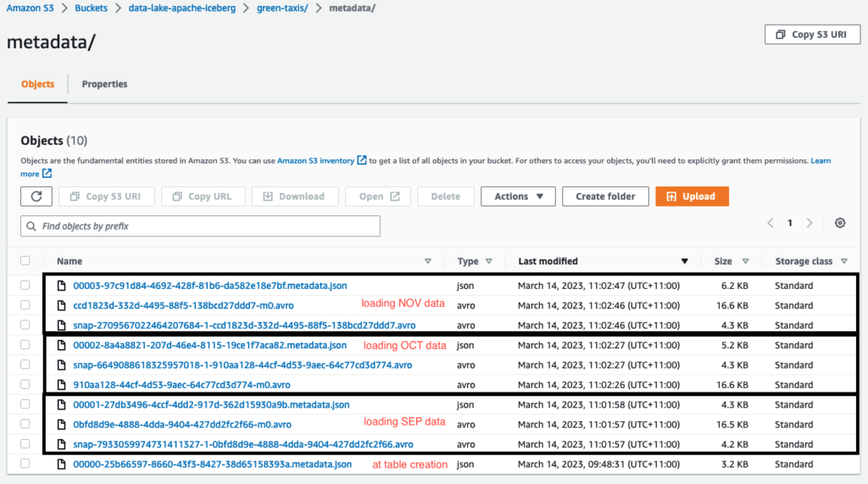This screenshot has width=868, height=484.
Task: Switch to the Objects tab
Action: 37,84
